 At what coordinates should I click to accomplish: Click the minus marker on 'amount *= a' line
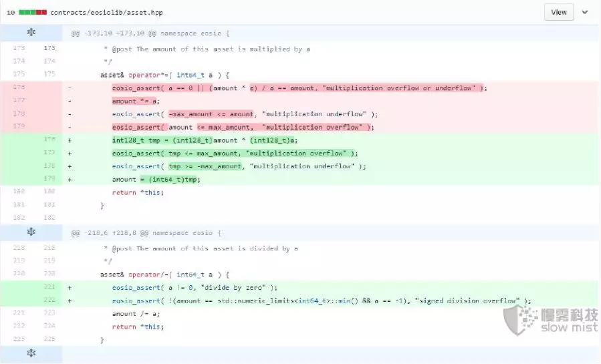(x=70, y=101)
